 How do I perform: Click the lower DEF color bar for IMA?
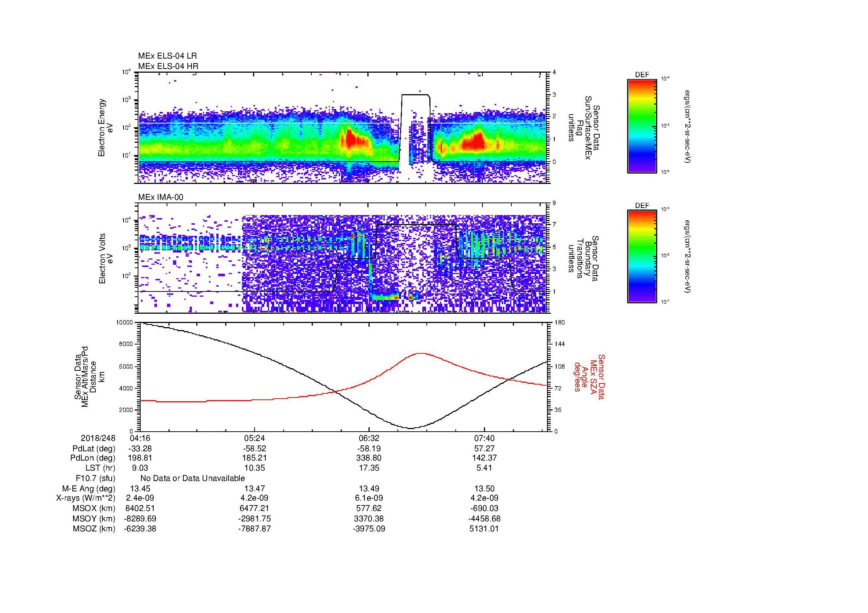(x=642, y=257)
